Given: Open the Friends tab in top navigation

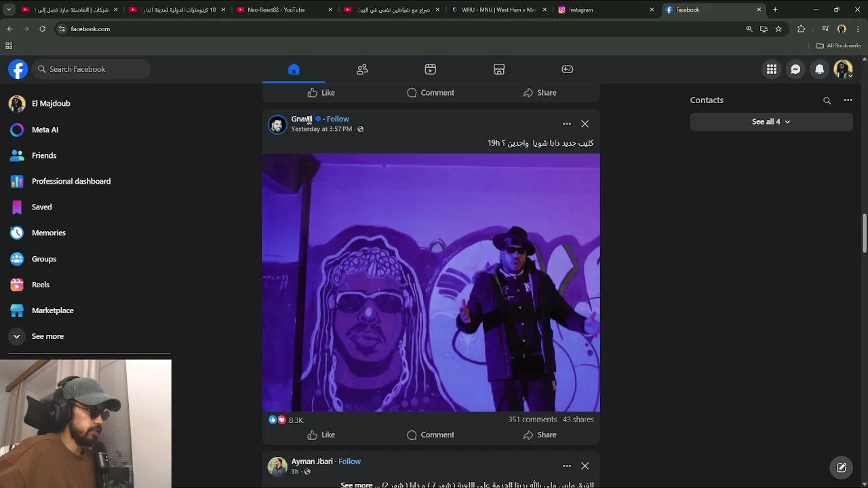Looking at the screenshot, I should pyautogui.click(x=362, y=69).
